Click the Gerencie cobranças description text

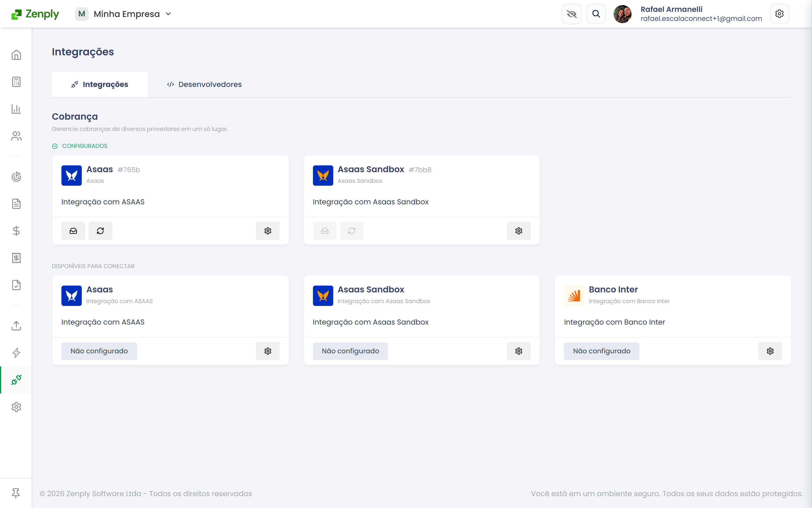click(140, 129)
